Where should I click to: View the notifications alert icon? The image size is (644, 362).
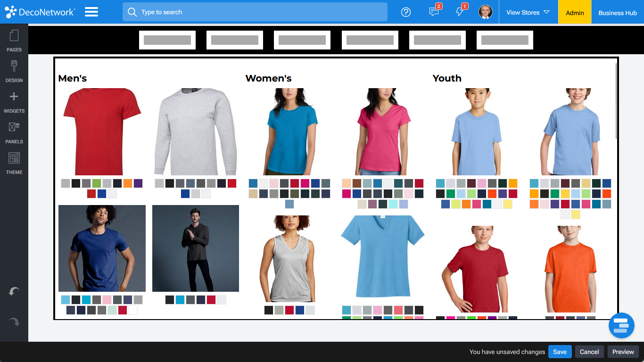(x=460, y=12)
